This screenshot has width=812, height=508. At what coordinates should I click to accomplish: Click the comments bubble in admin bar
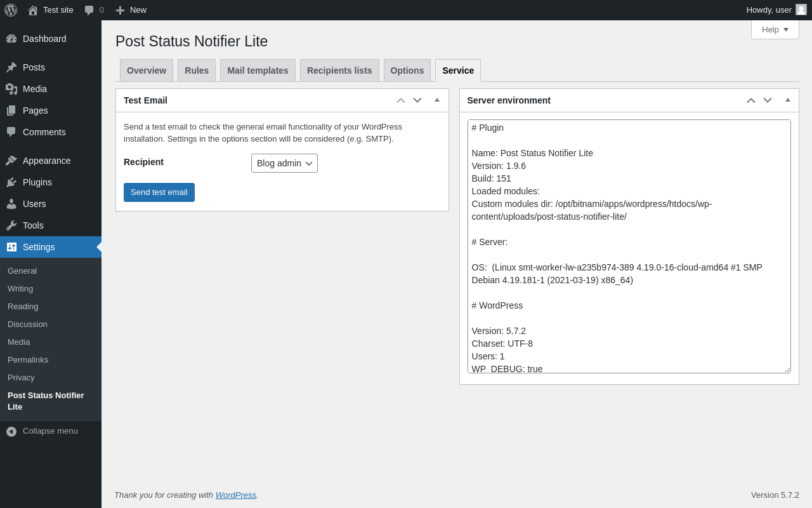pyautogui.click(x=89, y=10)
